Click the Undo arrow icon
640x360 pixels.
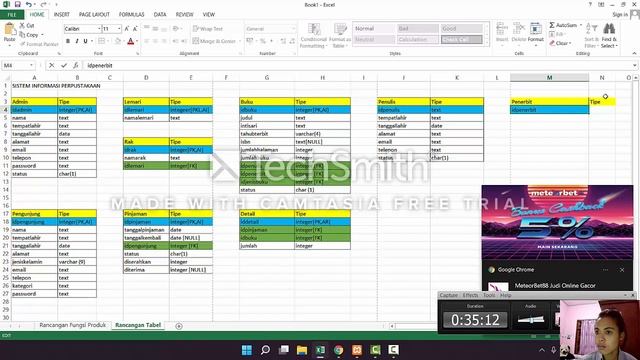click(28, 4)
